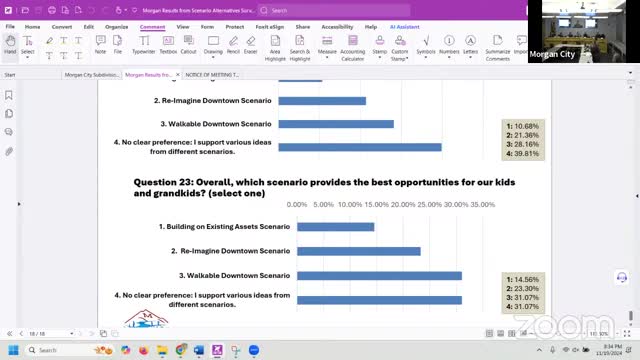
Task: Select the Typewriter tool
Action: (144, 45)
